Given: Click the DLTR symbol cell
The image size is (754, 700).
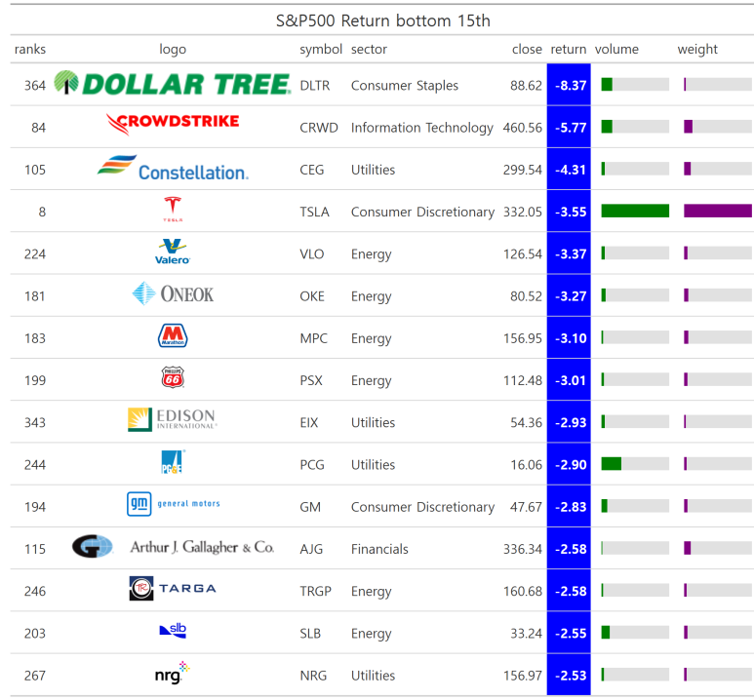Looking at the screenshot, I should coord(314,86).
